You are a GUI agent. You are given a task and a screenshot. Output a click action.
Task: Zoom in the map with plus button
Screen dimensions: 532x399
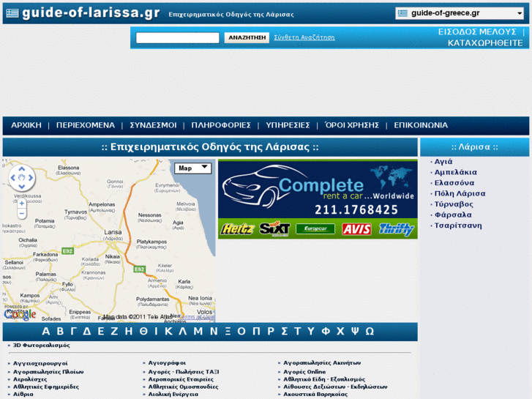click(x=22, y=204)
